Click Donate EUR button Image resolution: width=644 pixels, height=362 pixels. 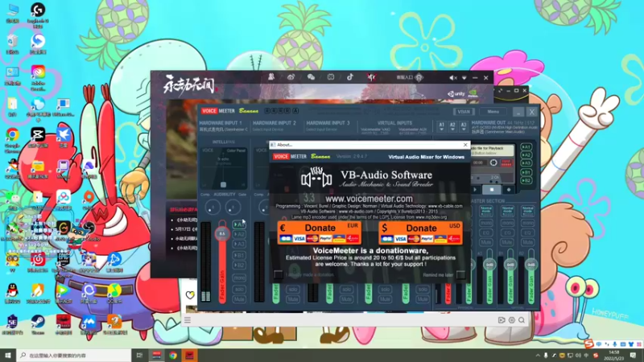(319, 232)
